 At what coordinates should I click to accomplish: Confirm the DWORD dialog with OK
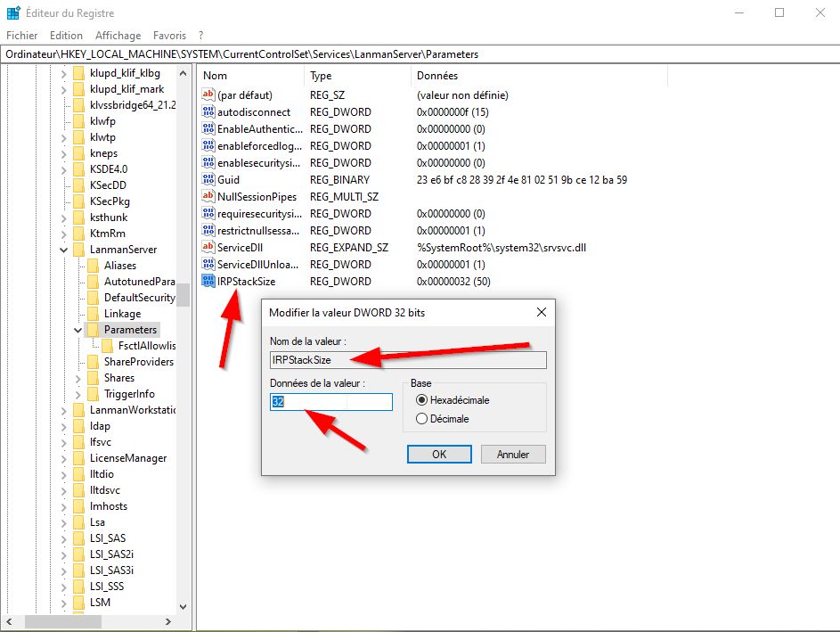[439, 454]
